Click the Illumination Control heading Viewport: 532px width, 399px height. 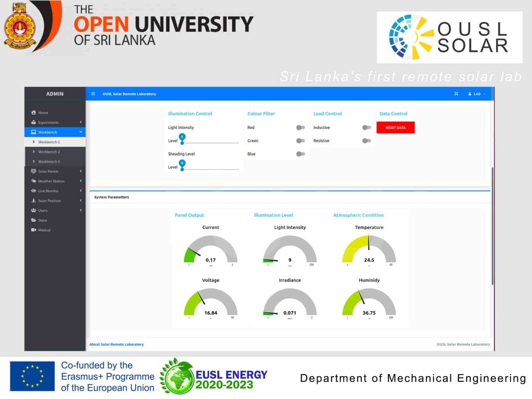click(190, 114)
